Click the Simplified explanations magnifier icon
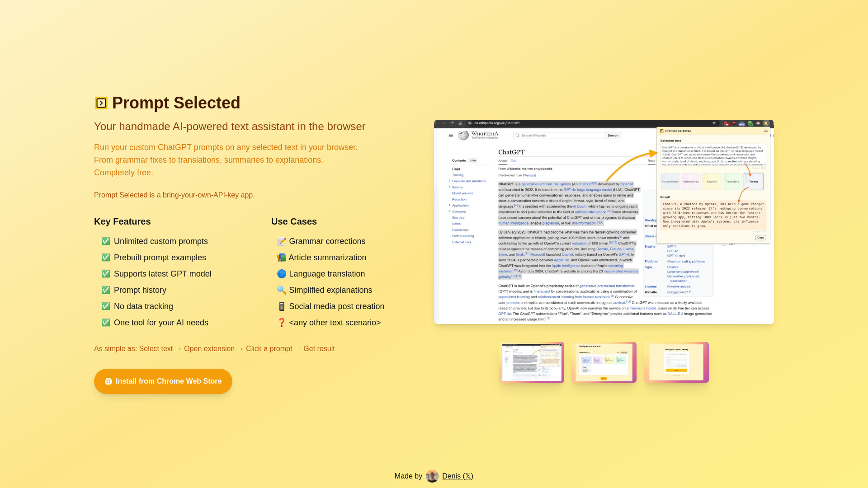The height and width of the screenshot is (488, 868). pyautogui.click(x=281, y=290)
